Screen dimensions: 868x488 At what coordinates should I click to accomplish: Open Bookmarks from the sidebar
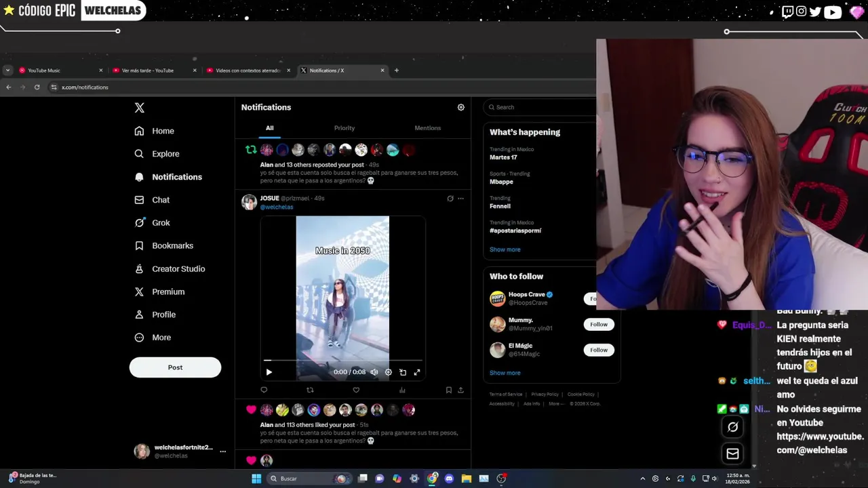163,246
